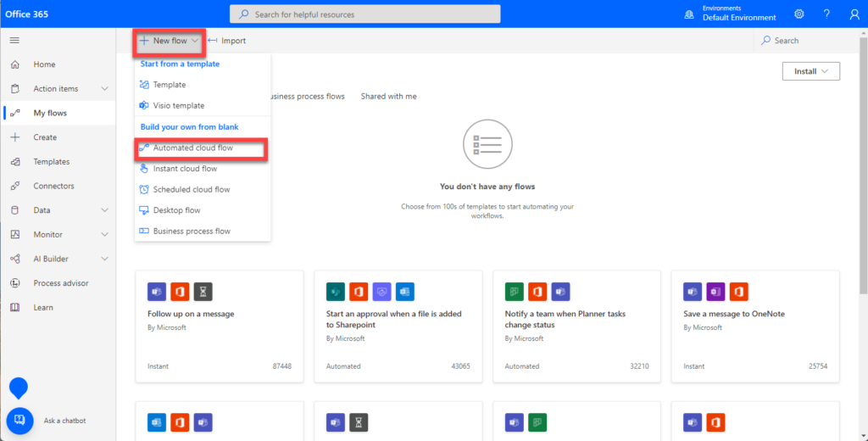Image resolution: width=868 pixels, height=441 pixels.
Task: Click the Search for helpful resources field
Action: pyautogui.click(x=364, y=14)
